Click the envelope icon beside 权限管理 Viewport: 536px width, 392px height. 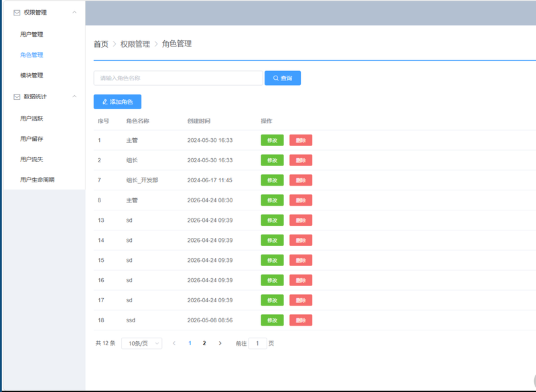pyautogui.click(x=17, y=13)
